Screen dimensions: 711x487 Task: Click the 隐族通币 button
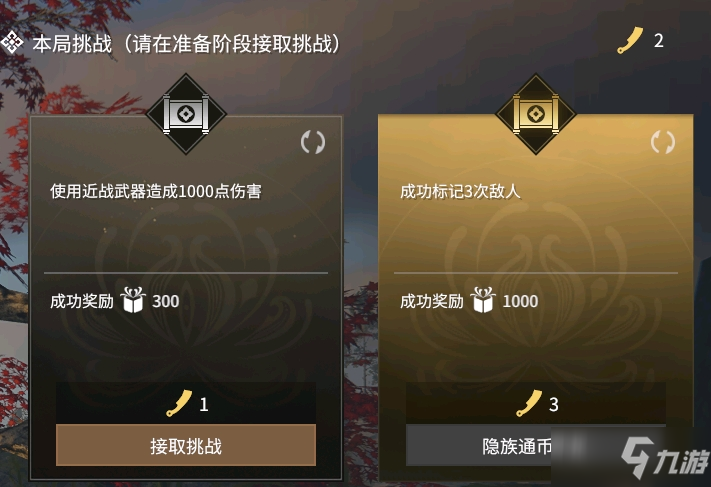(x=536, y=446)
